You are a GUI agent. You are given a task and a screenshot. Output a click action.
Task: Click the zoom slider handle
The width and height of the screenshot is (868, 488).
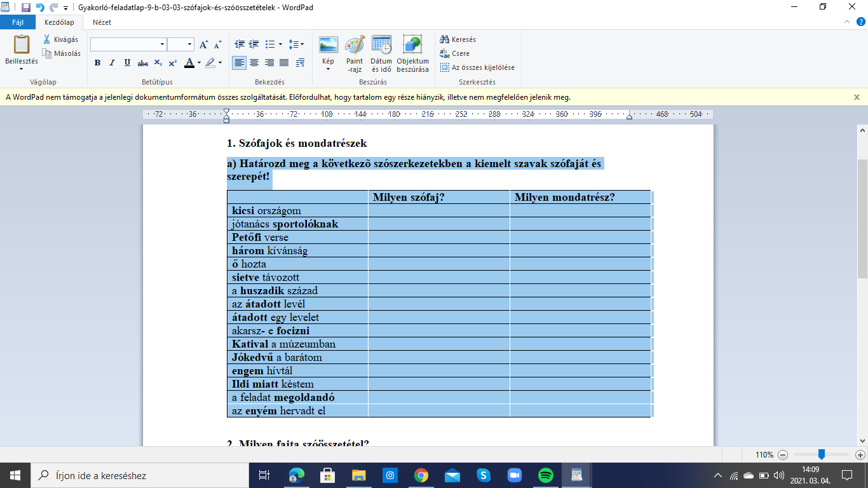pyautogui.click(x=821, y=454)
